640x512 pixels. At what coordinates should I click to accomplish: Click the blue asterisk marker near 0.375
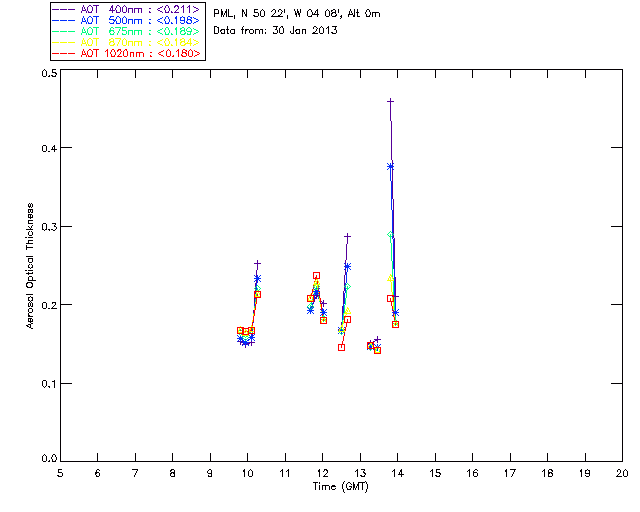(391, 166)
